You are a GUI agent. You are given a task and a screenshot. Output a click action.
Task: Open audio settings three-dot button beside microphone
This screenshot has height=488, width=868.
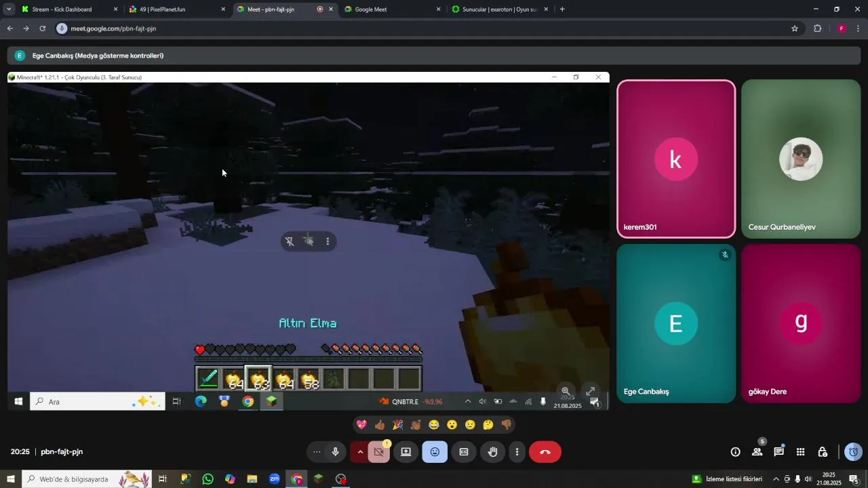tap(317, 452)
